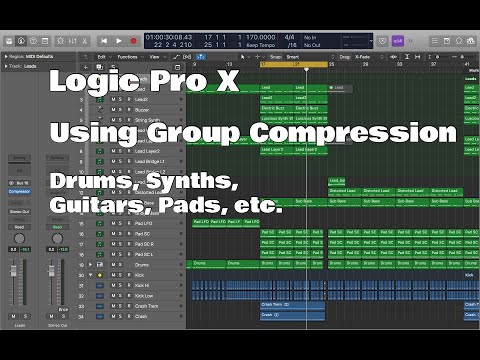Expand the Region: MIDI Defaults disclosure triangle
Image resolution: width=480 pixels, height=360 pixels.
6,57
